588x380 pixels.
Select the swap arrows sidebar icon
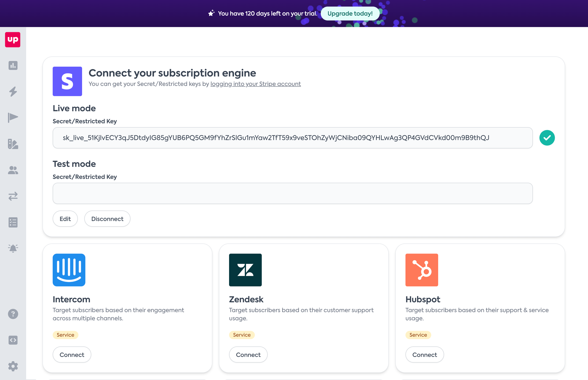pos(13,196)
